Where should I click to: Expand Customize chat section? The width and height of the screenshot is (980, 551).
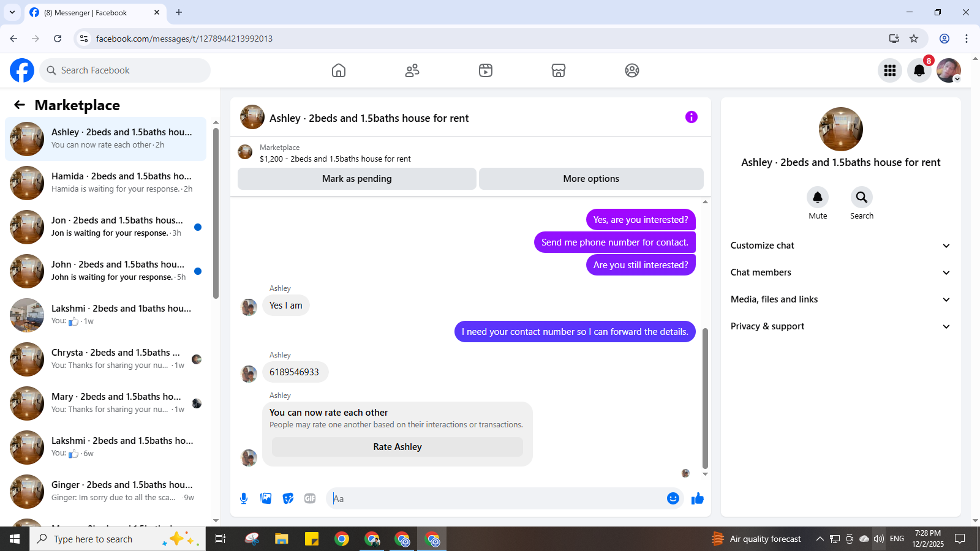point(840,246)
